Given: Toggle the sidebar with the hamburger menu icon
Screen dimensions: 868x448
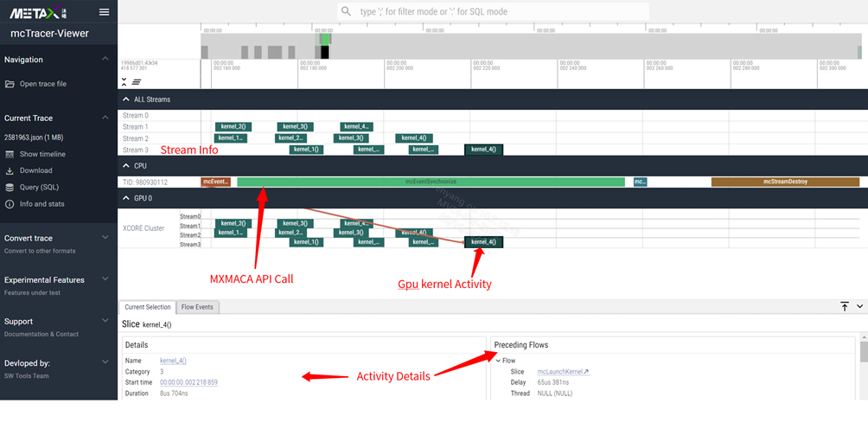Looking at the screenshot, I should (x=105, y=12).
